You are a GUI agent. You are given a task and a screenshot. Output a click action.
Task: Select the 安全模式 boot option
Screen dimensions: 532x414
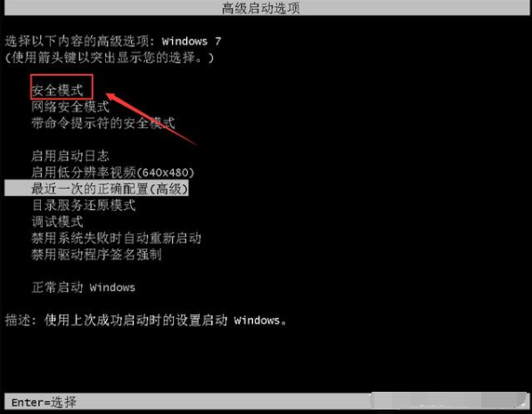pos(57,91)
